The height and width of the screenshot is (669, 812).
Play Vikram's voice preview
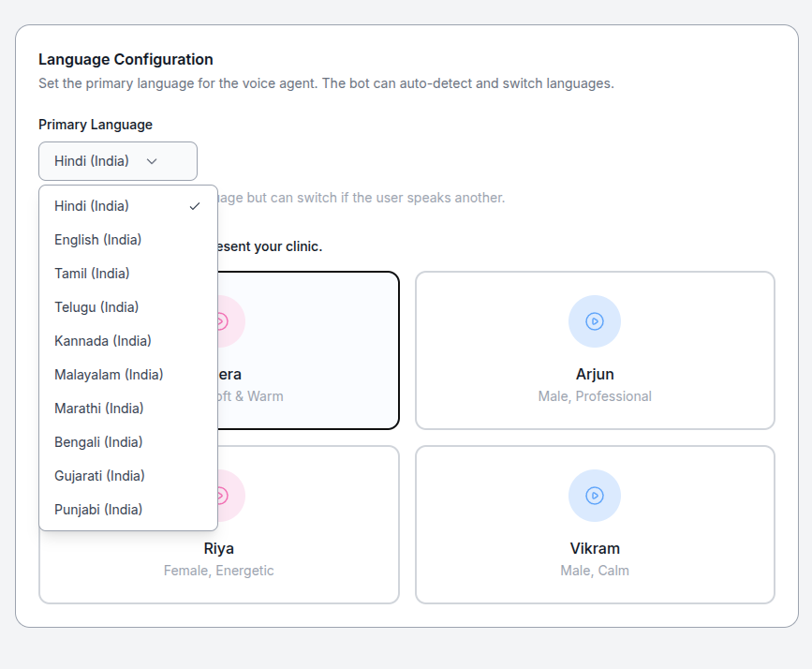(x=595, y=495)
